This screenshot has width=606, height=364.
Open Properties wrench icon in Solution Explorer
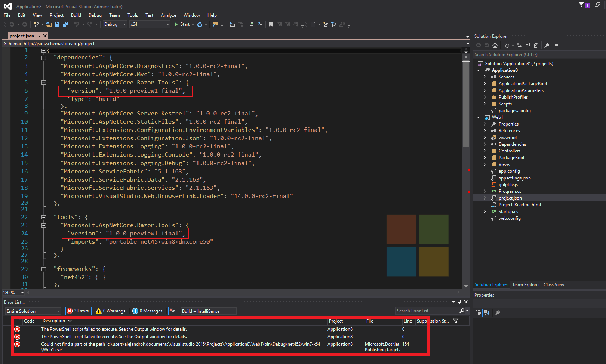pos(547,45)
